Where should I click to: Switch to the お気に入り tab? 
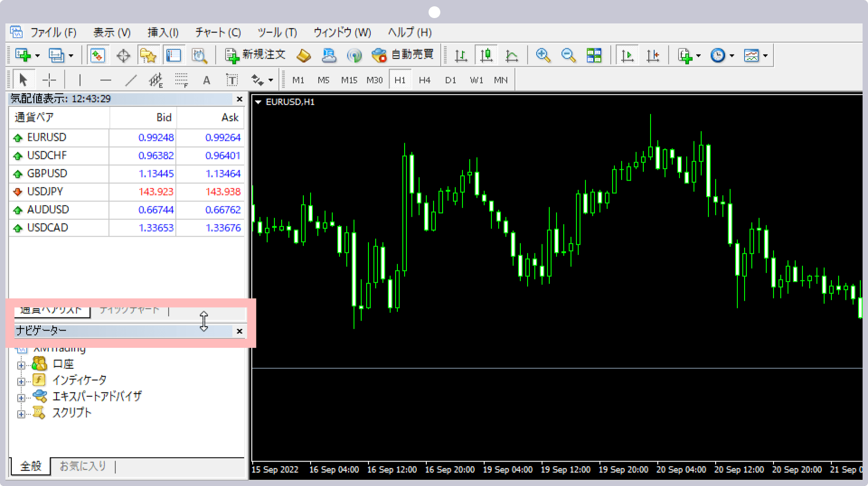tap(83, 466)
